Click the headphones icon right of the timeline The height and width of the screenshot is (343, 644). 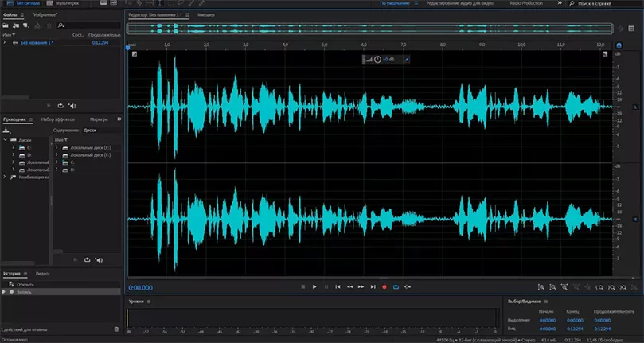(x=619, y=46)
